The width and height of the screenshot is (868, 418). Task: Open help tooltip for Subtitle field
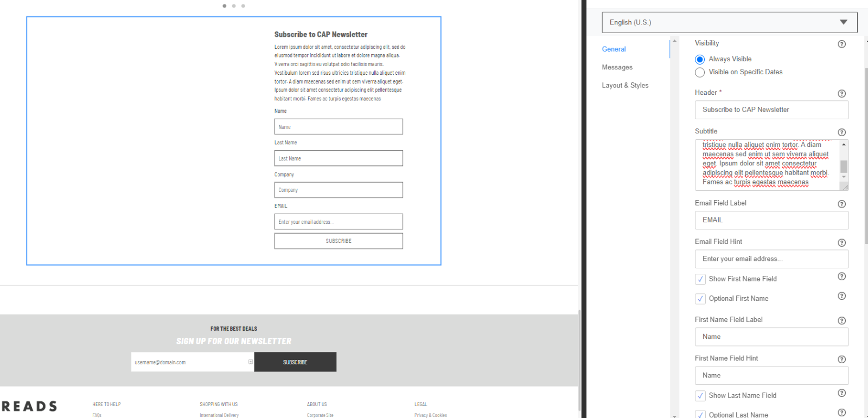(x=841, y=132)
